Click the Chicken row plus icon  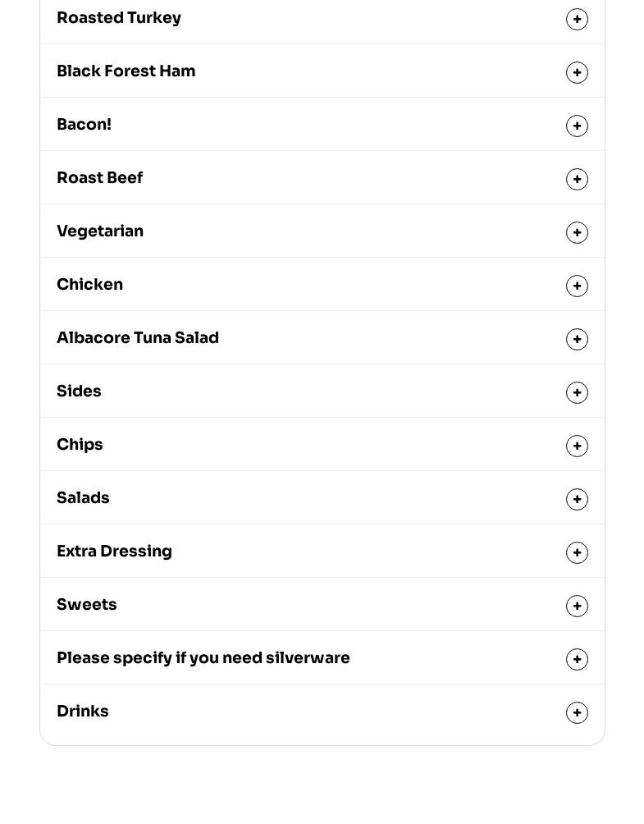(577, 286)
